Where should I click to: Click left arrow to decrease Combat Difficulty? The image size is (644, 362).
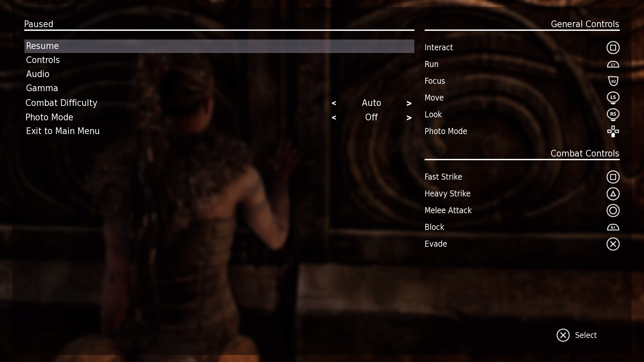point(334,103)
